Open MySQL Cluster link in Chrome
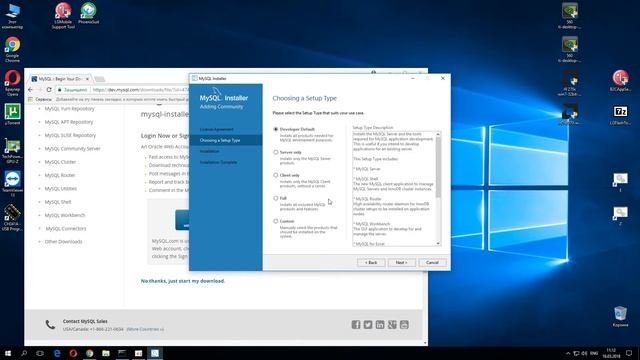 [60, 162]
